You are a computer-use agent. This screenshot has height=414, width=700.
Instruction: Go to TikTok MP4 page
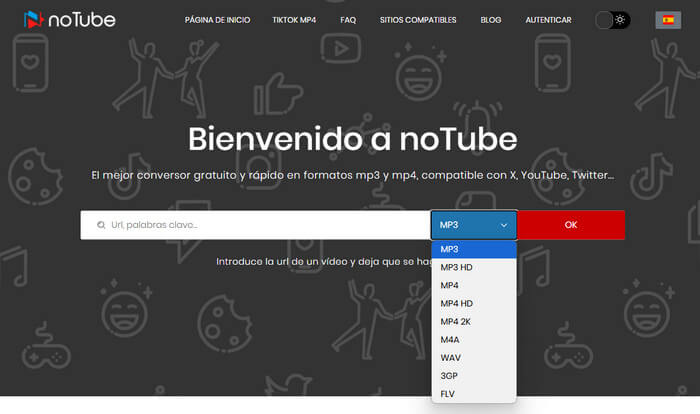[x=294, y=20]
